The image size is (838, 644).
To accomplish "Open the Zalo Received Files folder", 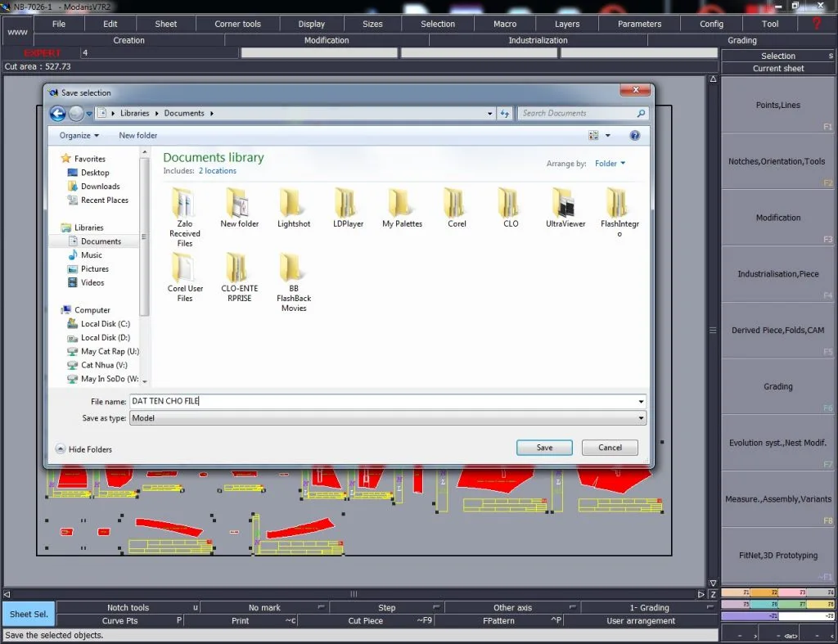I will coord(185,217).
